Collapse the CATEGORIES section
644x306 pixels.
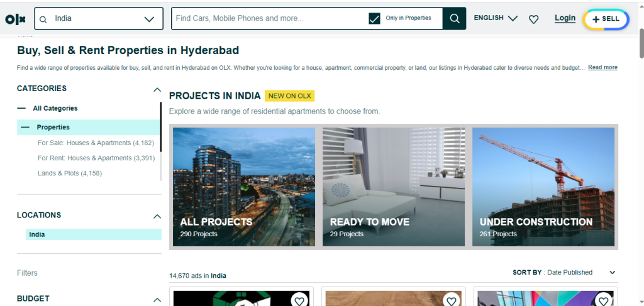pos(157,89)
